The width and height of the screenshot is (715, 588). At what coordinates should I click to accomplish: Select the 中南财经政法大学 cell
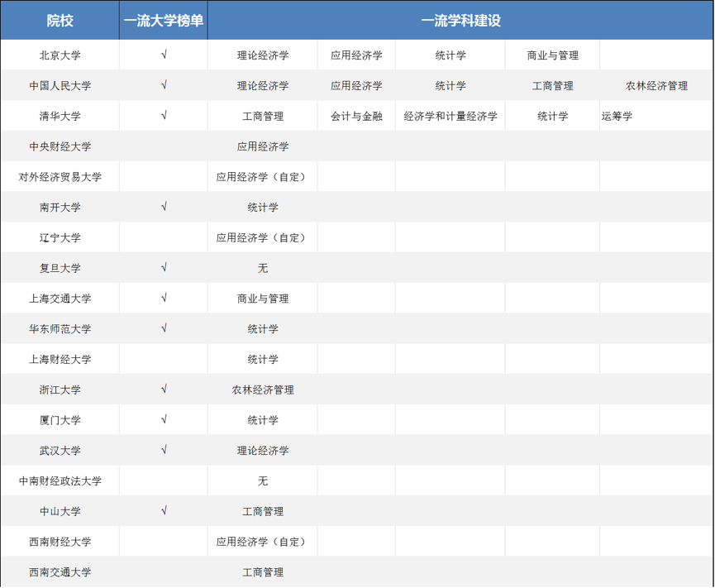coord(60,480)
